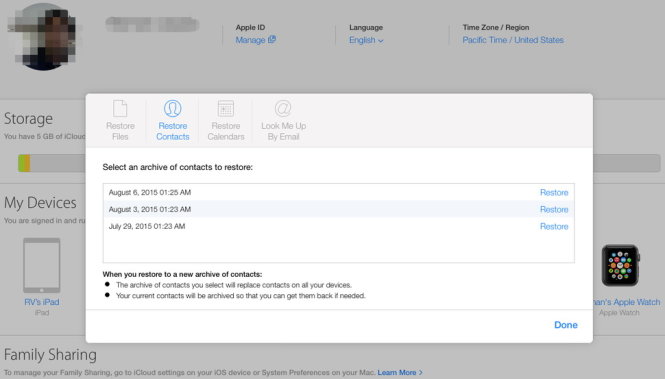The width and height of the screenshot is (665, 379).
Task: Open the Restore Calendars calendar icon
Action: [x=226, y=109]
